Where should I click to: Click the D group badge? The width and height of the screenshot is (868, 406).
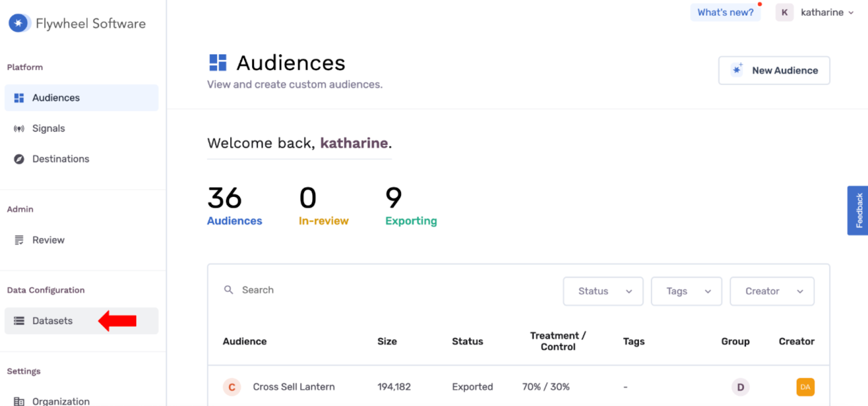tap(741, 387)
